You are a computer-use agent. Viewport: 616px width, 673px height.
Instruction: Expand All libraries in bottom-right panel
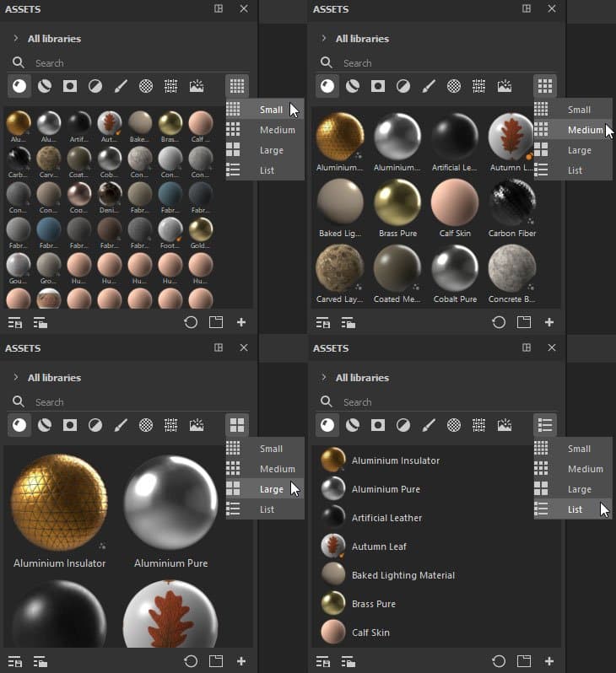pyautogui.click(x=324, y=377)
